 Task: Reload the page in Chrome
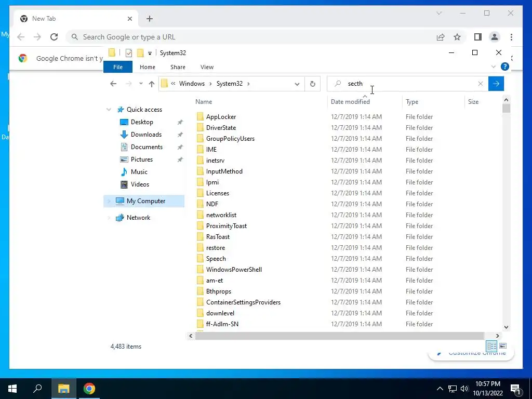click(54, 37)
